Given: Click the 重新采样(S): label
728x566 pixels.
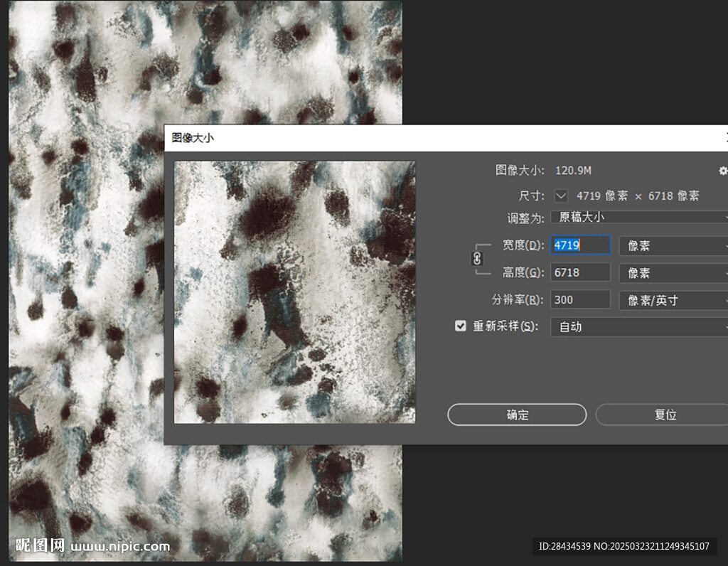Looking at the screenshot, I should tap(505, 326).
